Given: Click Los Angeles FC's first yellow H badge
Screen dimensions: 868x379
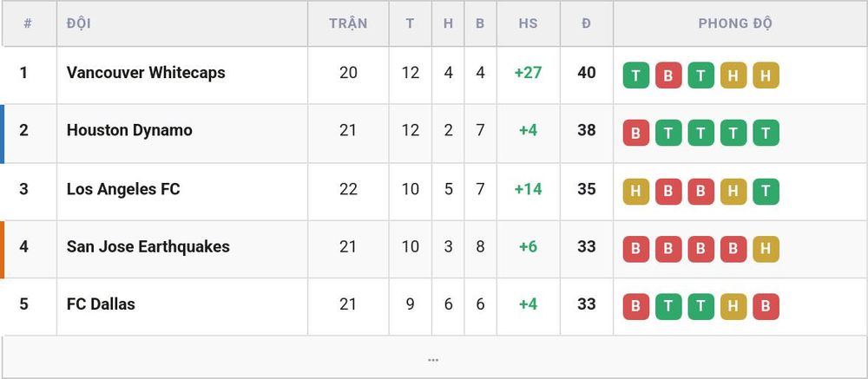Looking at the screenshot, I should click(636, 192).
